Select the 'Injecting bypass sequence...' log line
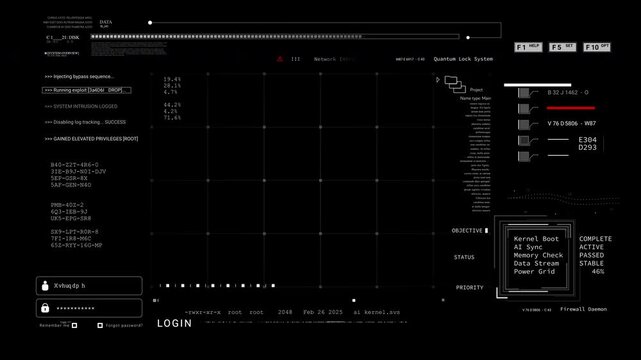This screenshot has width=641, height=360. click(x=79, y=76)
